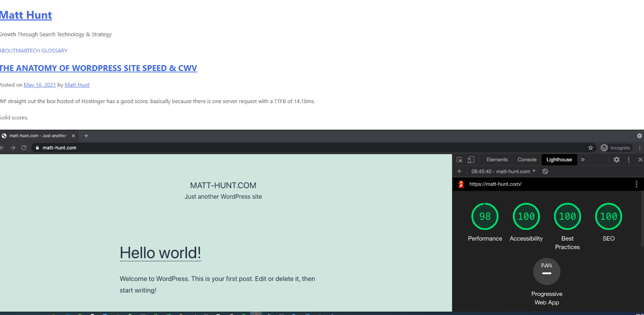Click the DevTools panel scrollbar
This screenshot has height=315, width=644.
click(642, 218)
